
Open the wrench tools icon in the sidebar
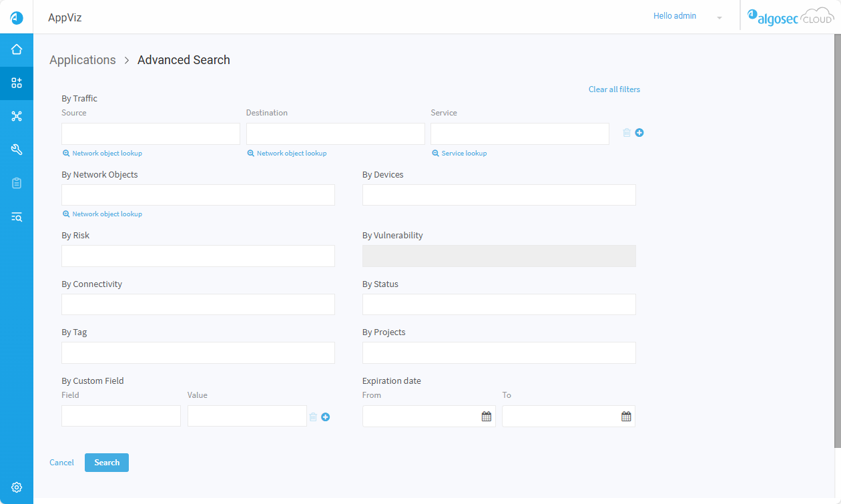coord(17,150)
